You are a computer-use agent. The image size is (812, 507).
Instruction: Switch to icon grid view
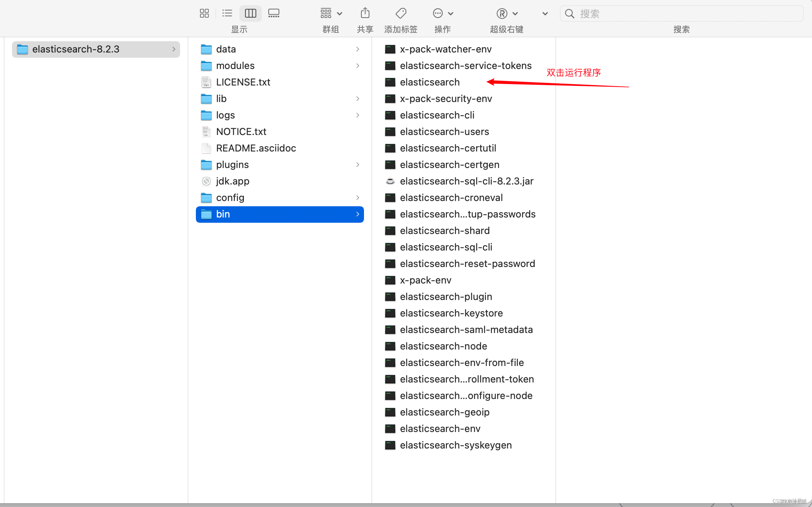coord(204,13)
